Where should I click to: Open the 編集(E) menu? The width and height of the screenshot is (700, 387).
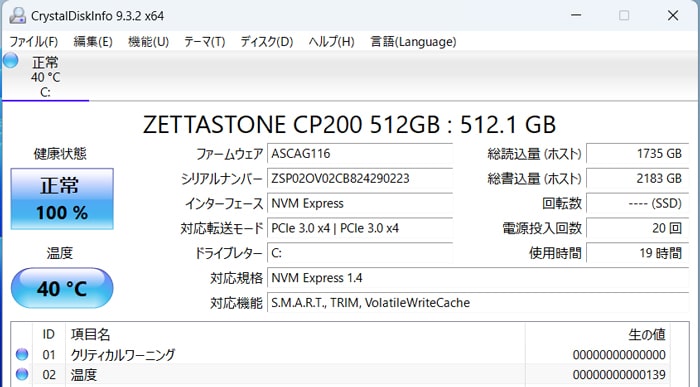(93, 42)
